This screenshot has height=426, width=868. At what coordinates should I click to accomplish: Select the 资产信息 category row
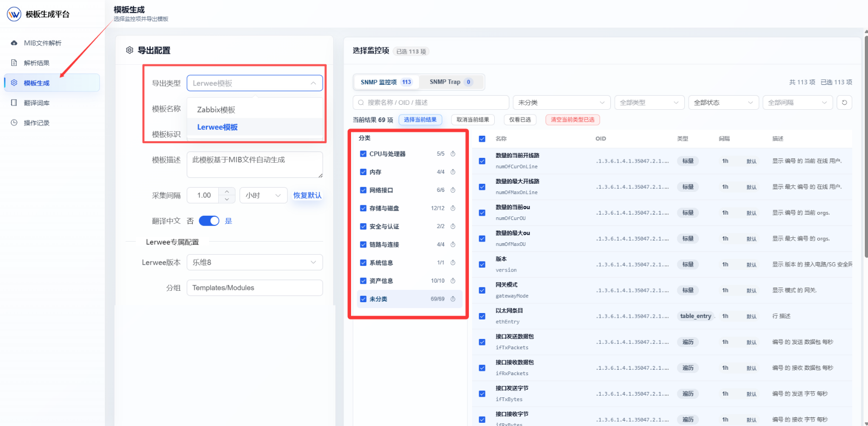tap(409, 281)
